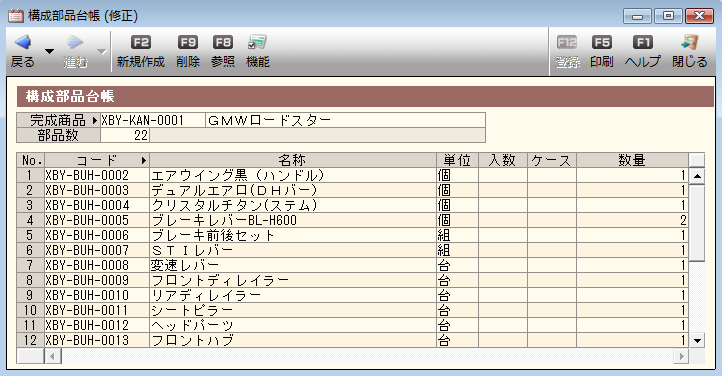Select code cell XBY-BUH-0003

(x=97, y=191)
